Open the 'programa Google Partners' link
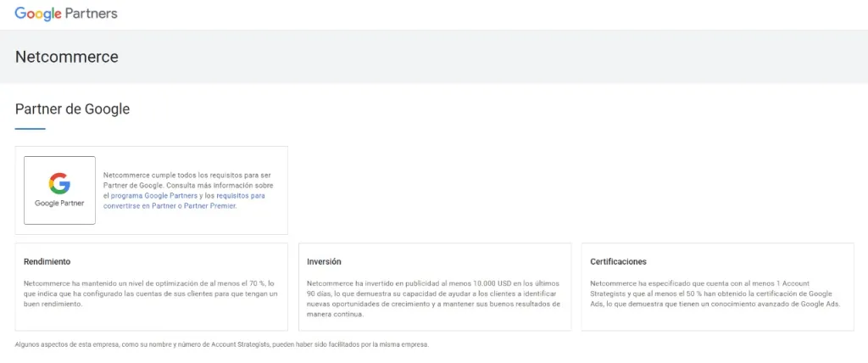Image resolution: width=868 pixels, height=363 pixels. point(154,196)
